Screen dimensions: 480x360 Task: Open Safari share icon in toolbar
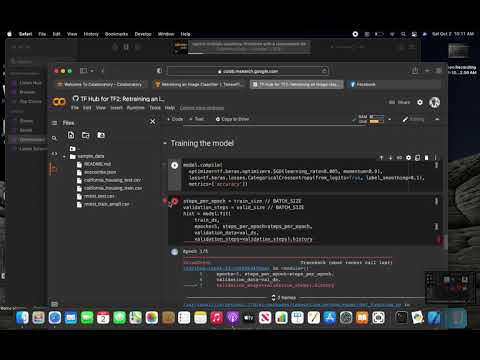[x=415, y=70]
